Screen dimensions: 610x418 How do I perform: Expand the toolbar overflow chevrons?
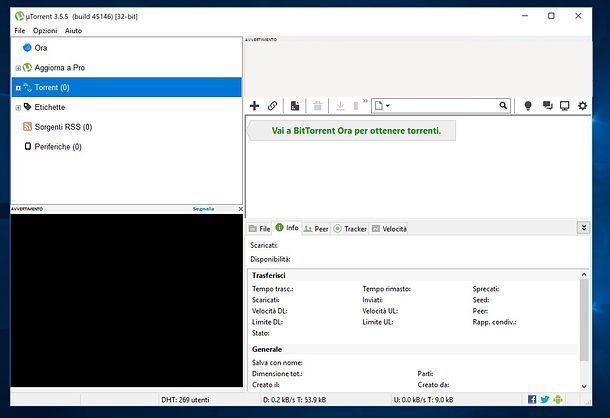365,101
